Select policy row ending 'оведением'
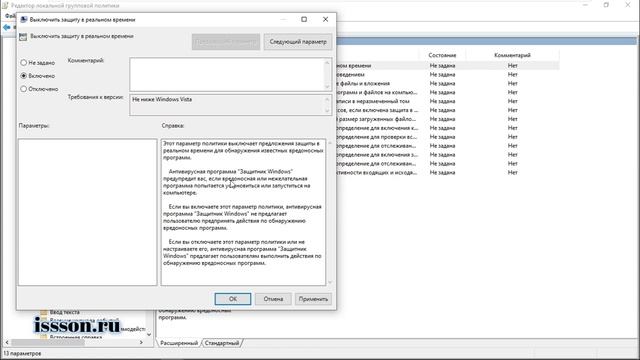Screen dimensions: 640x360 point(447,74)
